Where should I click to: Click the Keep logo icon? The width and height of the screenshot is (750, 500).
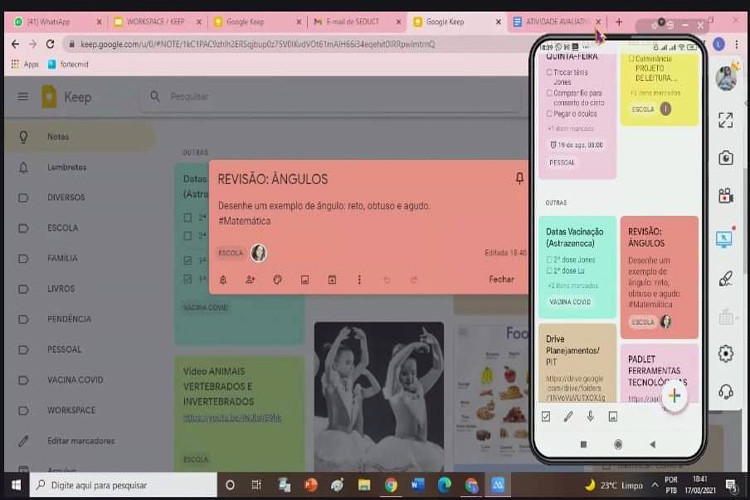pos(49,96)
